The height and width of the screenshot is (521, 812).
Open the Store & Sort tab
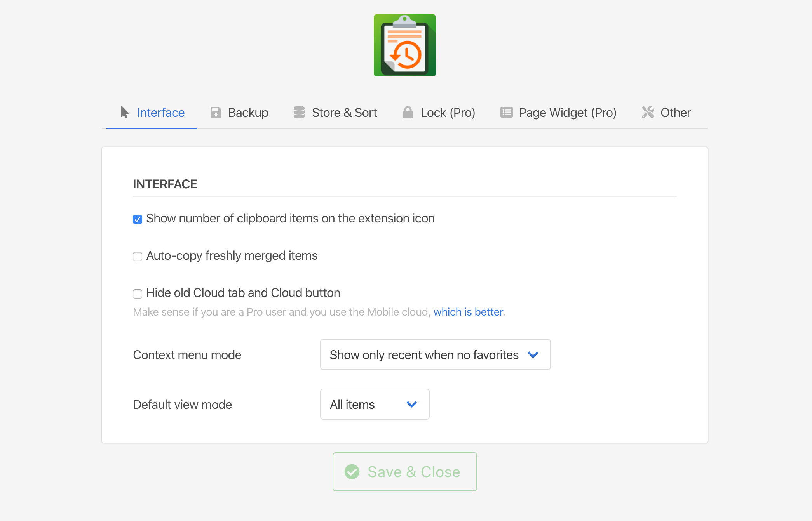click(x=335, y=113)
